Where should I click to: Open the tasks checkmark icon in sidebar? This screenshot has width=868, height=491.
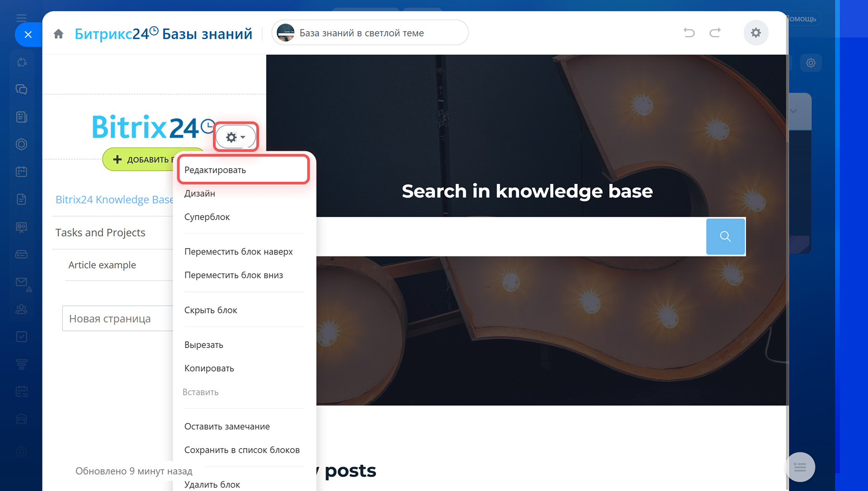21,337
